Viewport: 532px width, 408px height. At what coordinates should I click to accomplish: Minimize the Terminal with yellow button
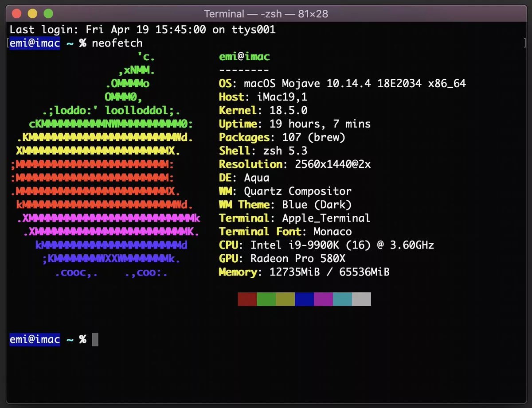[x=32, y=14]
